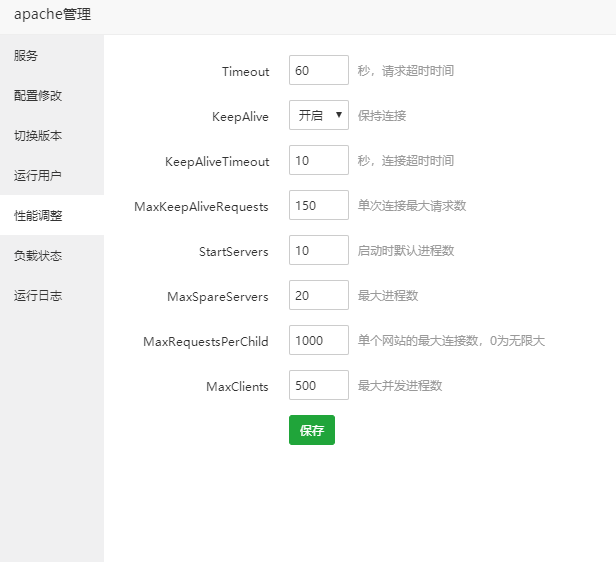Click the 'MaxRequestsPerChild' label

click(206, 342)
